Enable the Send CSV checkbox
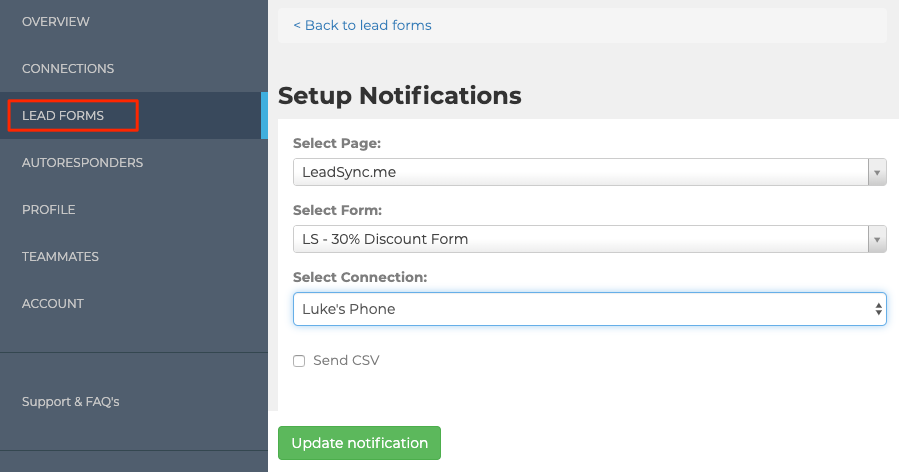Image resolution: width=899 pixels, height=472 pixels. [299, 361]
